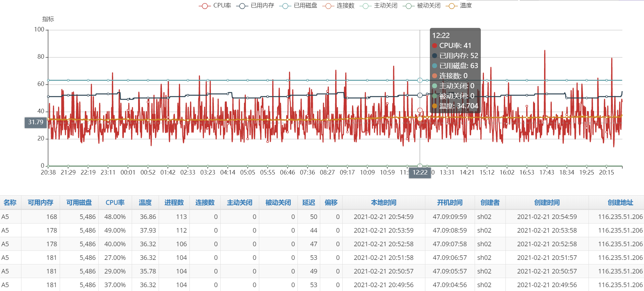Screen dimensions: 644x291
Task: Click the 31.79 y-axis pointer label
Action: [x=35, y=122]
